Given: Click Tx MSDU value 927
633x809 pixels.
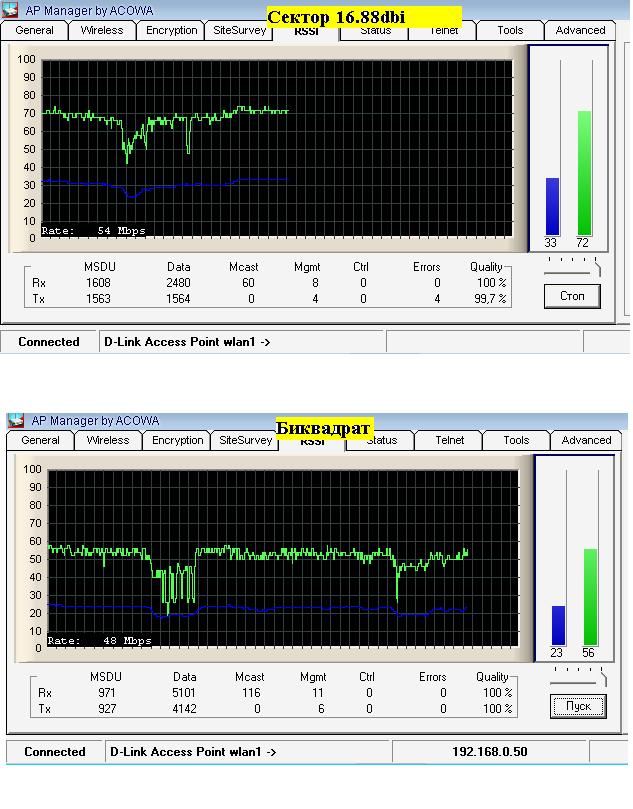Looking at the screenshot, I should pos(107,709).
